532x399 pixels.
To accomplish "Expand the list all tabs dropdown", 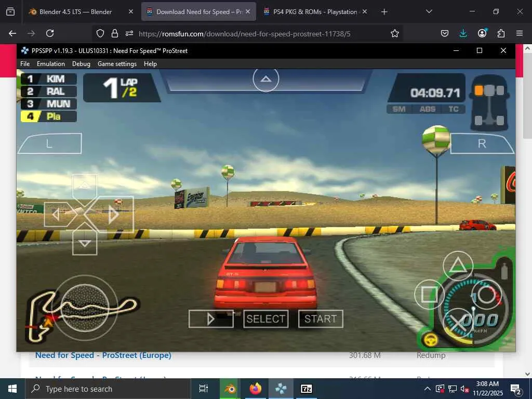I will pyautogui.click(x=429, y=11).
